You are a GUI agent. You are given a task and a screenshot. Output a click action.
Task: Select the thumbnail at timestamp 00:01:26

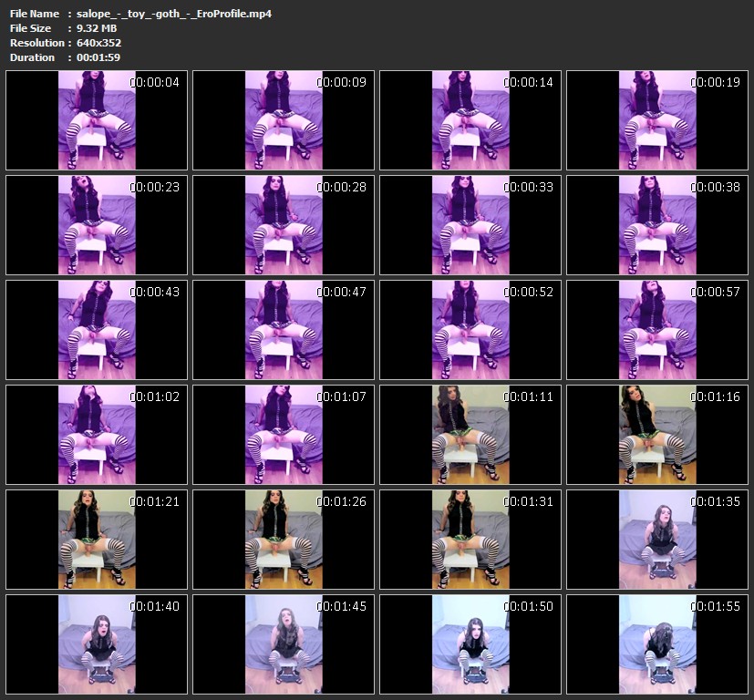click(x=284, y=540)
